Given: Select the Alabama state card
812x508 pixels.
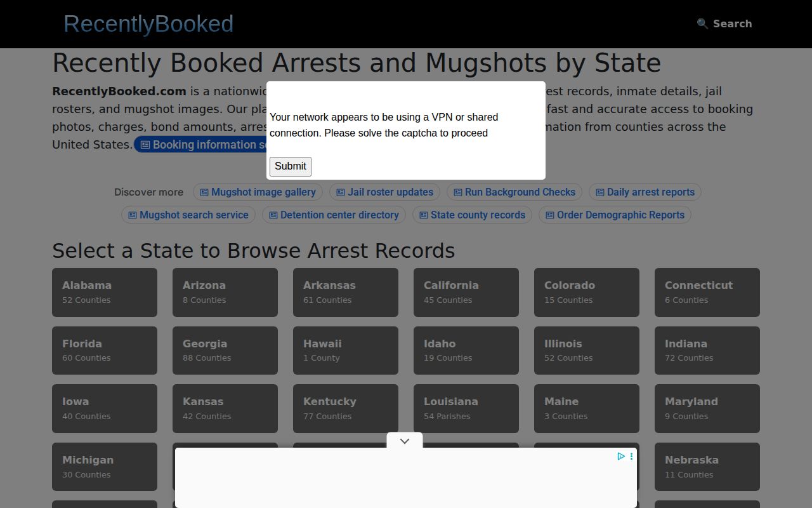Looking at the screenshot, I should pos(105,292).
